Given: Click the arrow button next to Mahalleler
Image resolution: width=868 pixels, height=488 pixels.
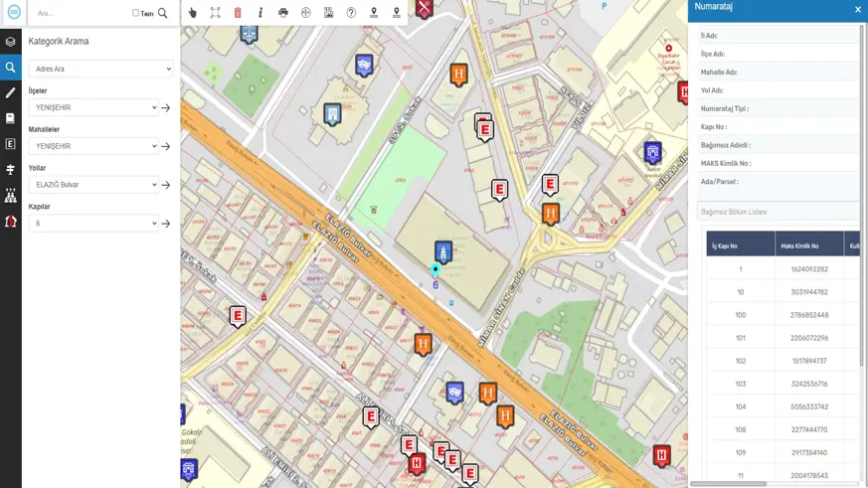Looking at the screenshot, I should pyautogui.click(x=166, y=147).
